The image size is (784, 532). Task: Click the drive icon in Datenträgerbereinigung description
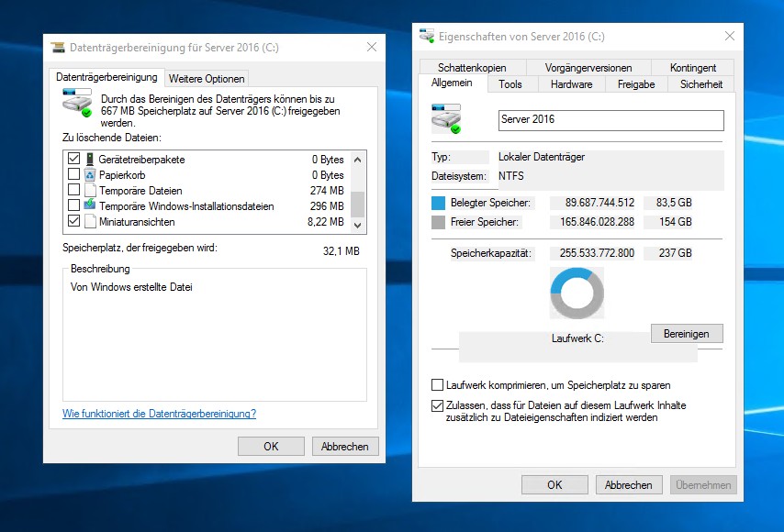(x=77, y=103)
